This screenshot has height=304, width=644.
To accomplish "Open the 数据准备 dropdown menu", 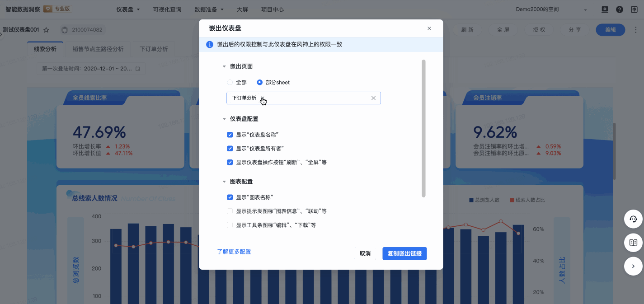I will pyautogui.click(x=208, y=9).
